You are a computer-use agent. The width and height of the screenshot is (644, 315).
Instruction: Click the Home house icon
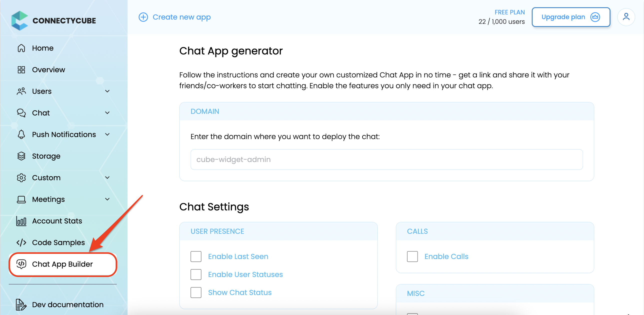pos(21,48)
